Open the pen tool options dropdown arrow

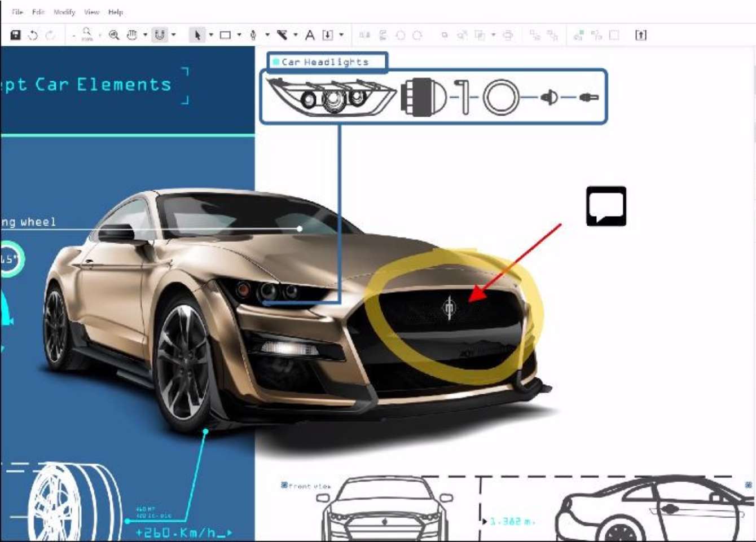(267, 35)
